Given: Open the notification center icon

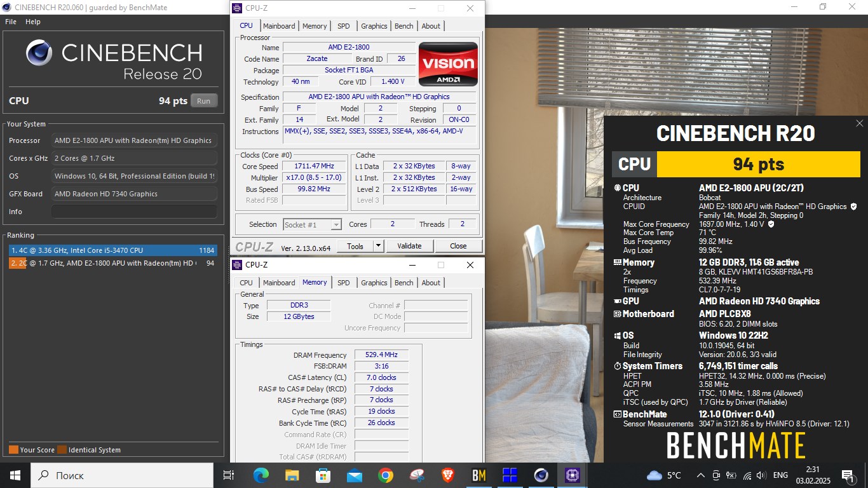Looking at the screenshot, I should (x=848, y=475).
